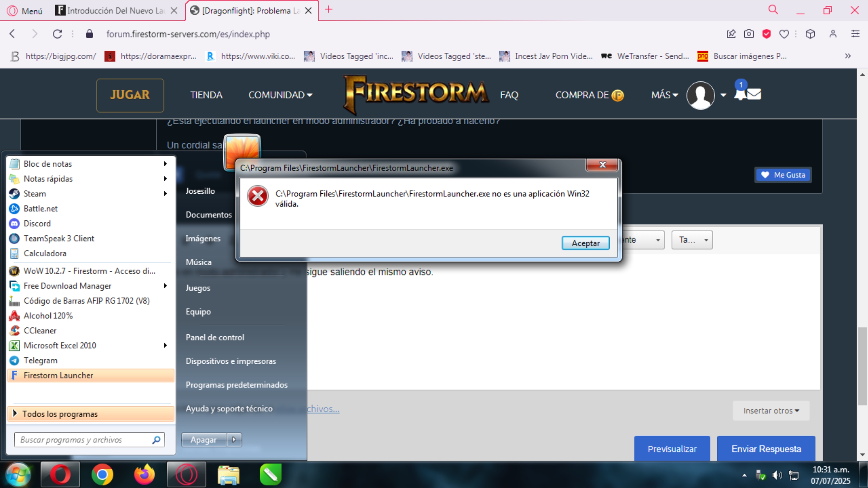
Task: Open Panel de control from the Start menu
Action: tap(215, 337)
